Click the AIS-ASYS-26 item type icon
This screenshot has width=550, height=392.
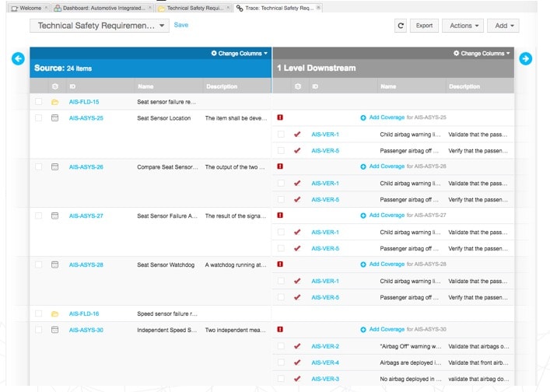pos(54,167)
